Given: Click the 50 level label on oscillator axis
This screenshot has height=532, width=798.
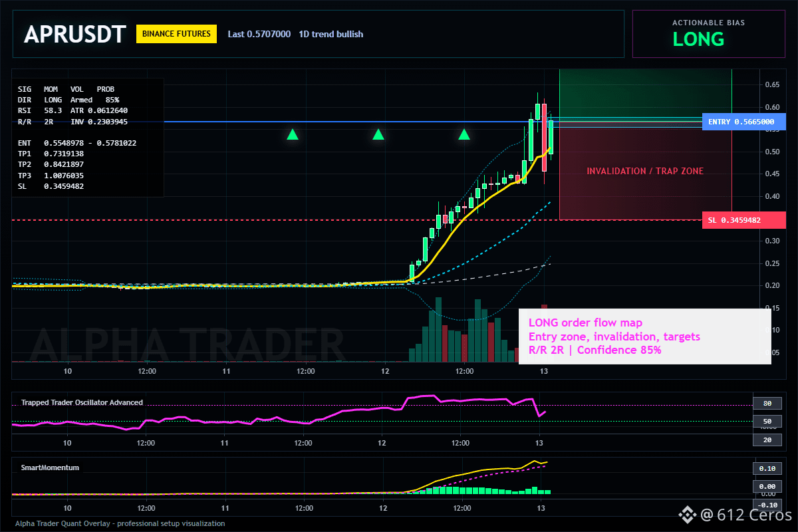Looking at the screenshot, I should coord(767,422).
